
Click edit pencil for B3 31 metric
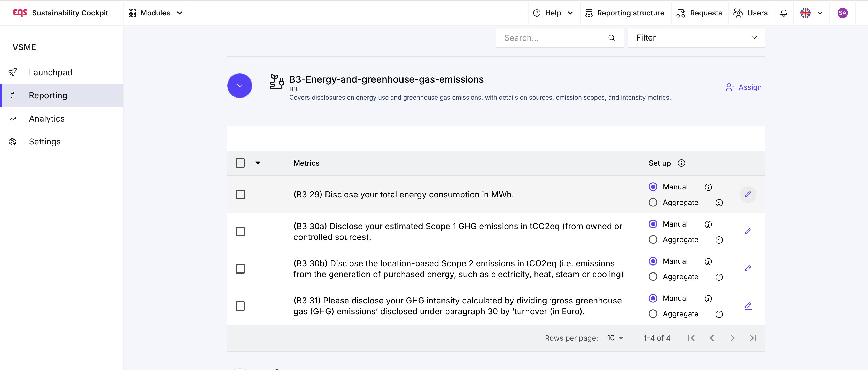pyautogui.click(x=748, y=306)
